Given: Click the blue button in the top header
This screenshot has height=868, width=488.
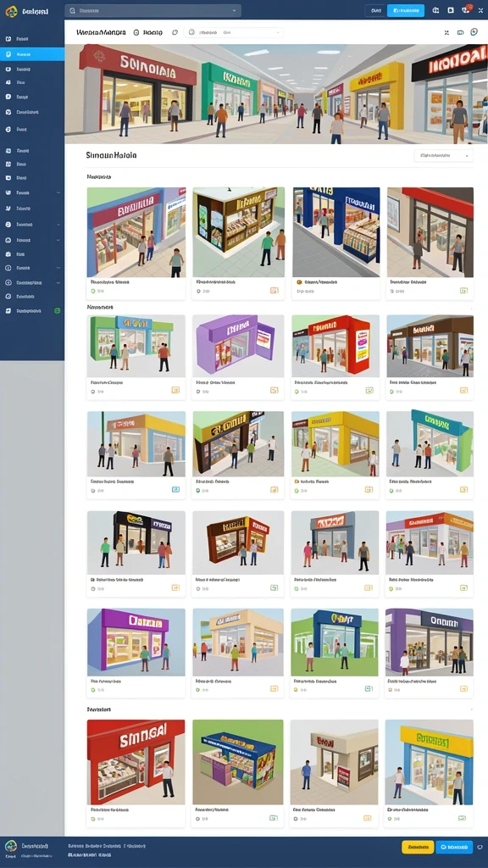Looking at the screenshot, I should pyautogui.click(x=406, y=10).
